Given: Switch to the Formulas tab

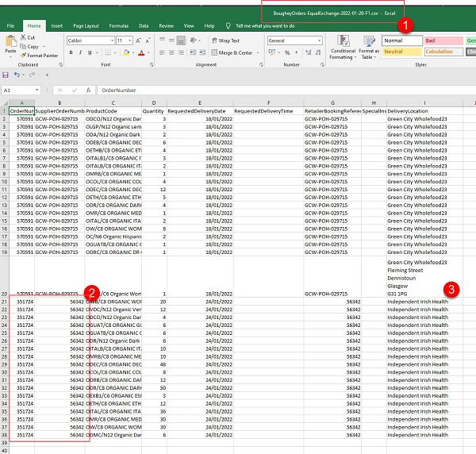Looking at the screenshot, I should (x=119, y=26).
